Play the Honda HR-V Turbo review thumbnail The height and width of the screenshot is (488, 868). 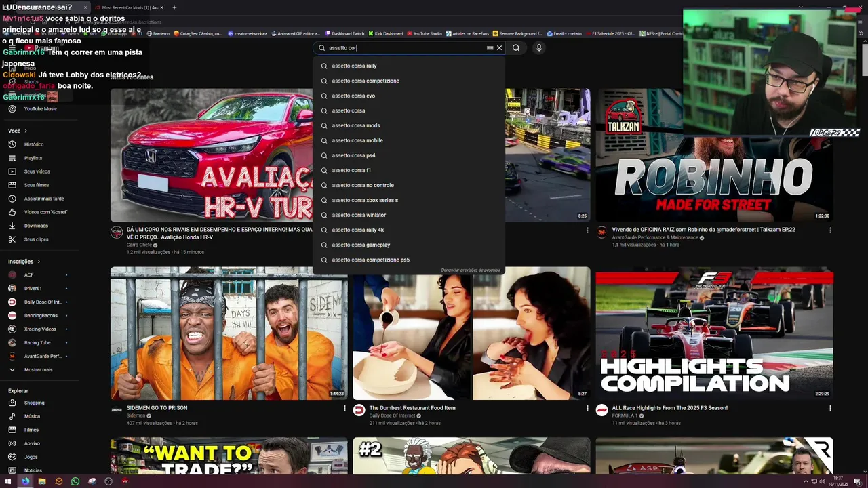[212, 155]
